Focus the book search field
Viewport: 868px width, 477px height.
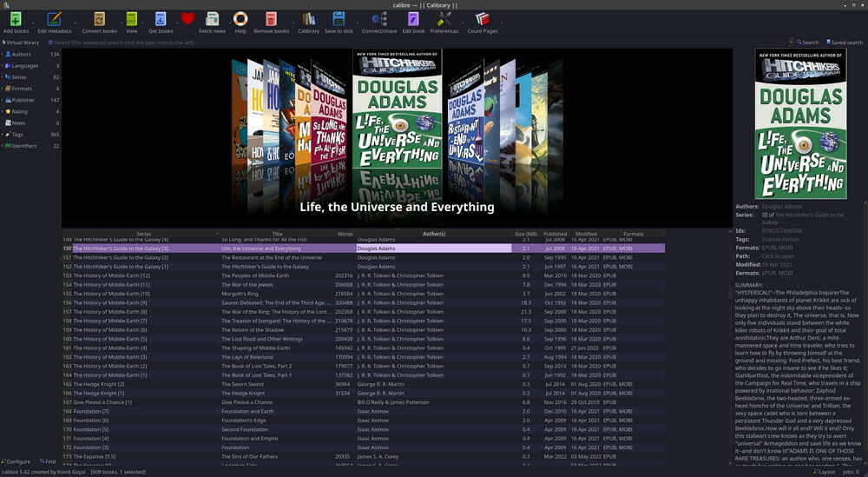point(421,43)
